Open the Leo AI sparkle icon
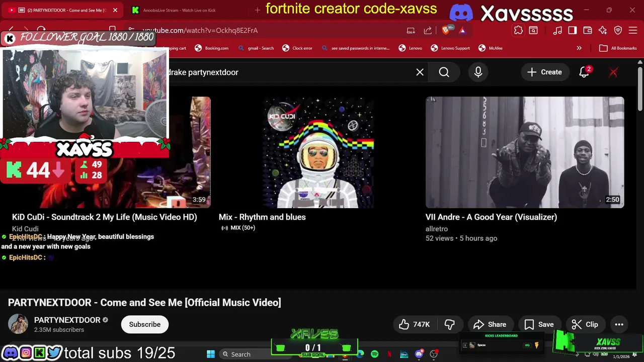The image size is (644, 362). 603,31
